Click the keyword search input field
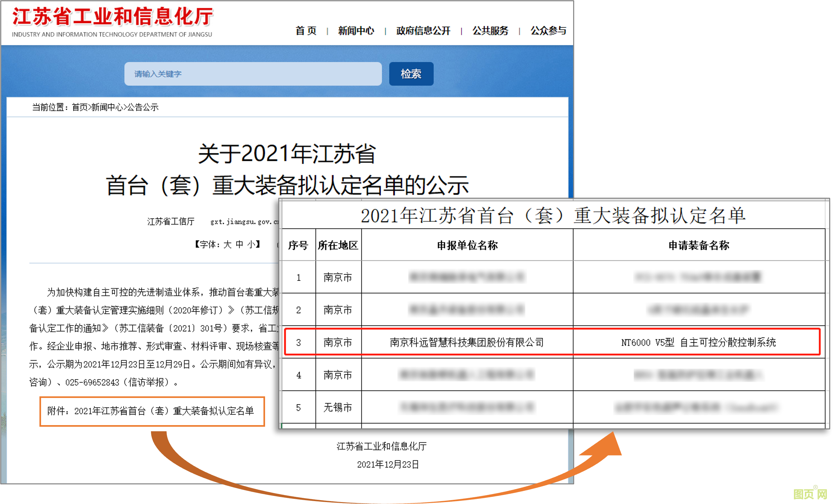The width and height of the screenshot is (833, 504). pyautogui.click(x=252, y=74)
